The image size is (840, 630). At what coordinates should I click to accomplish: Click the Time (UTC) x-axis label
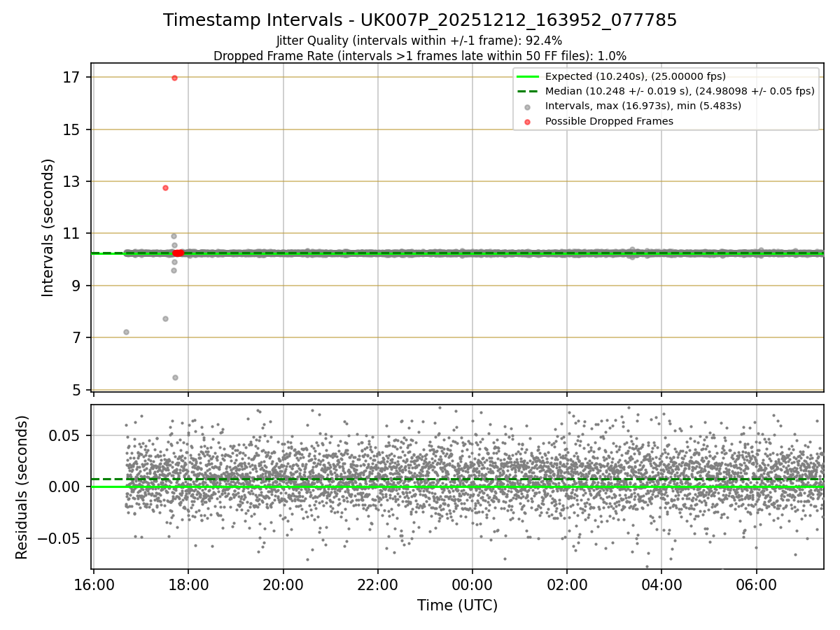click(x=457, y=605)
